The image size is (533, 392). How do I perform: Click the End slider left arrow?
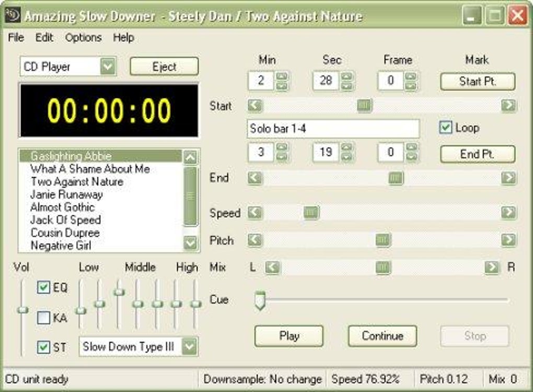click(255, 178)
